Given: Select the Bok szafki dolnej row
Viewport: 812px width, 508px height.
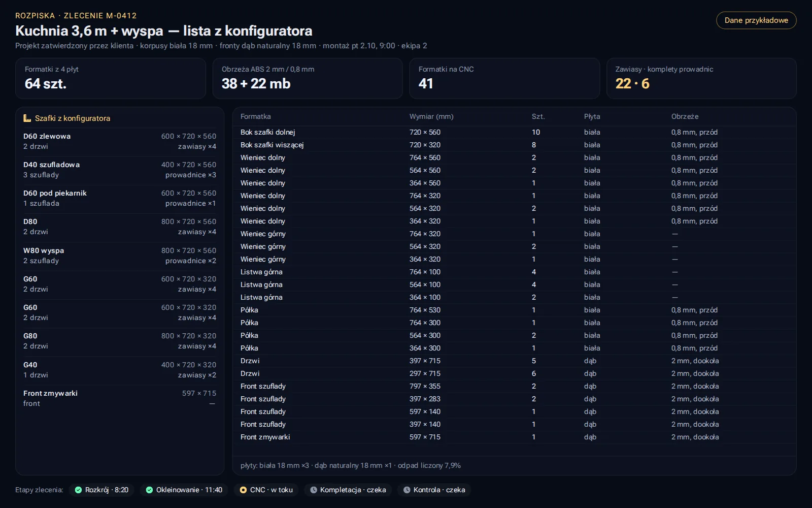Looking at the screenshot, I should [514, 132].
